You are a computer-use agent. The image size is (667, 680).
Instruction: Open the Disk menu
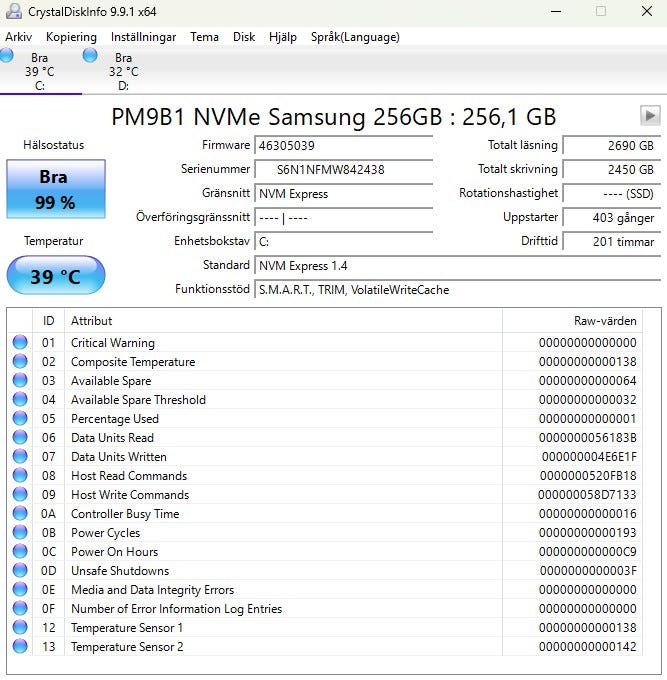point(244,37)
